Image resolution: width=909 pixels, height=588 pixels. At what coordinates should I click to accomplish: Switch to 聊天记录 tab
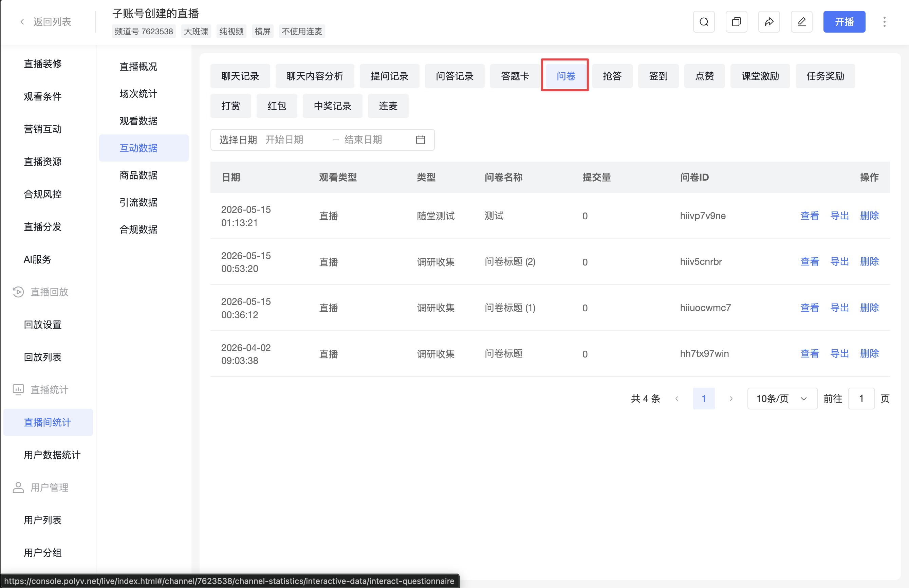point(240,76)
